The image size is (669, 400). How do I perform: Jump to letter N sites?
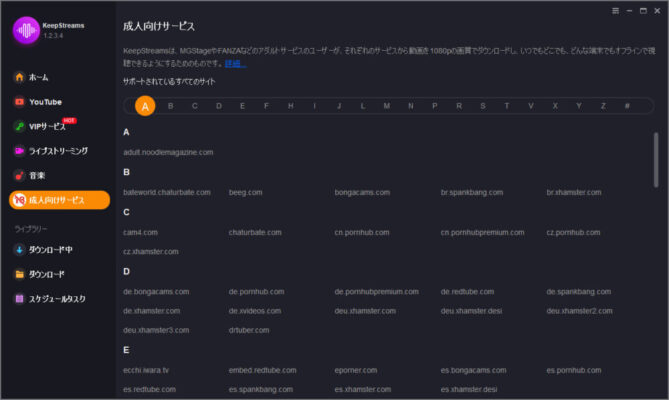tap(410, 106)
